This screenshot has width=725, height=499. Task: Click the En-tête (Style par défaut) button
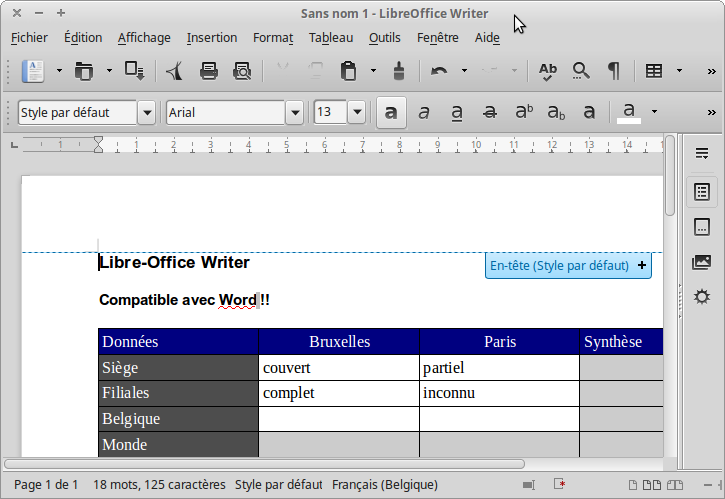click(x=559, y=266)
